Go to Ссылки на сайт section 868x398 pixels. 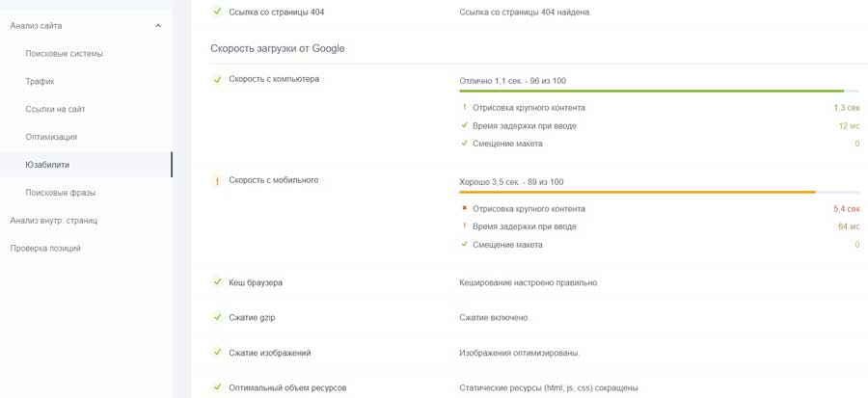(55, 110)
